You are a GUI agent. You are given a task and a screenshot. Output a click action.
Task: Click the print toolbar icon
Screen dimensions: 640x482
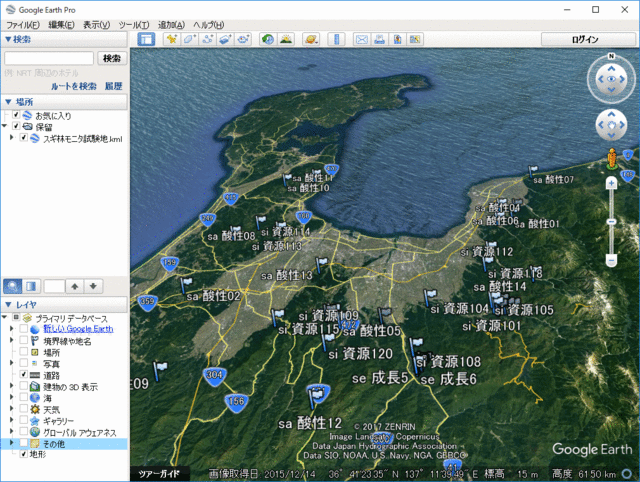(x=380, y=39)
